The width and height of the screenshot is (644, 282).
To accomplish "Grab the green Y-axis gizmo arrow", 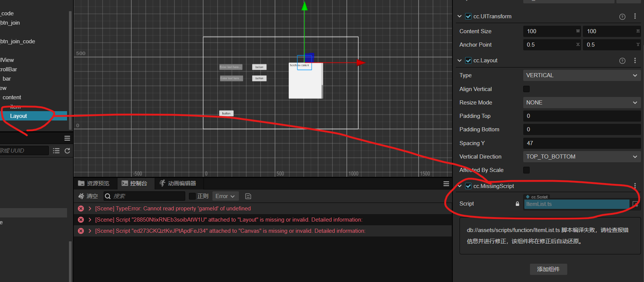I will (x=304, y=6).
